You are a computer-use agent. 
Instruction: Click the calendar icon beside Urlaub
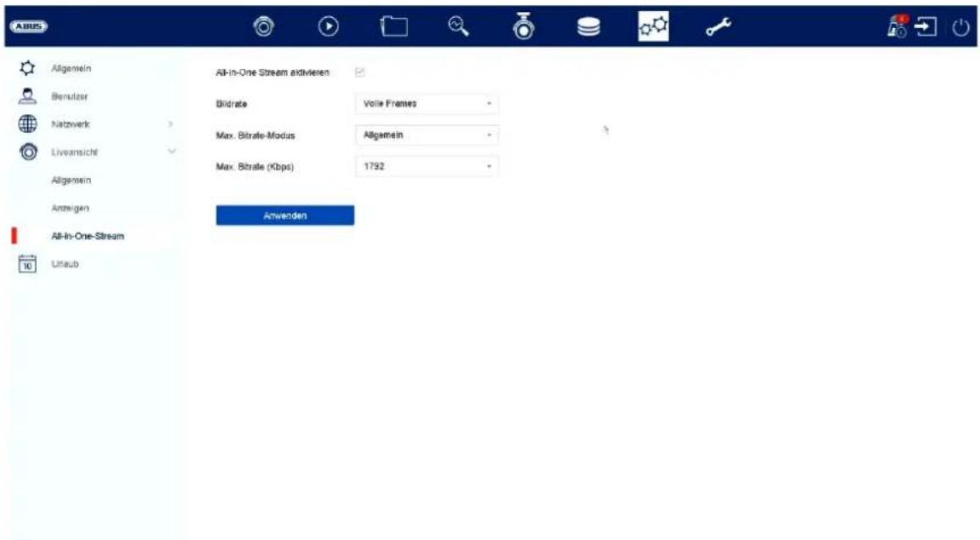[x=27, y=264]
